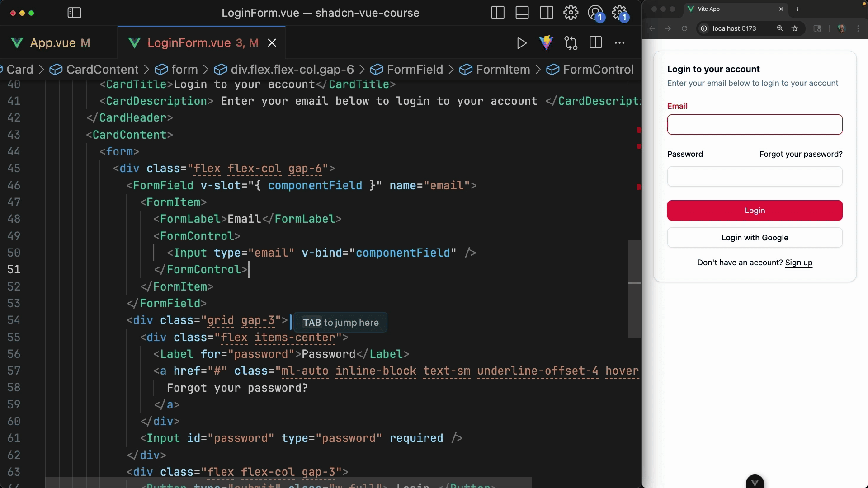Close the LoginForm.vue tab
Image resolution: width=868 pixels, height=488 pixels.
pos(272,43)
